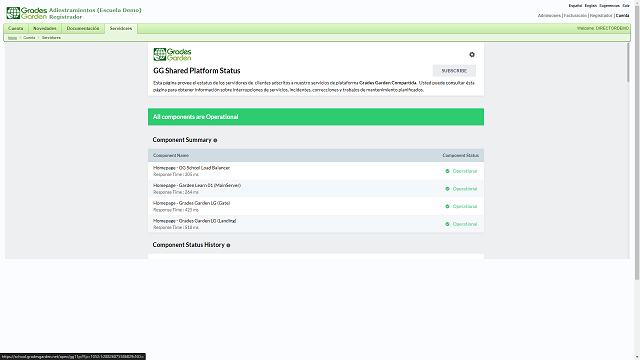Click Cuenta in the breadcrumb
The width and height of the screenshot is (640, 360).
click(29, 38)
